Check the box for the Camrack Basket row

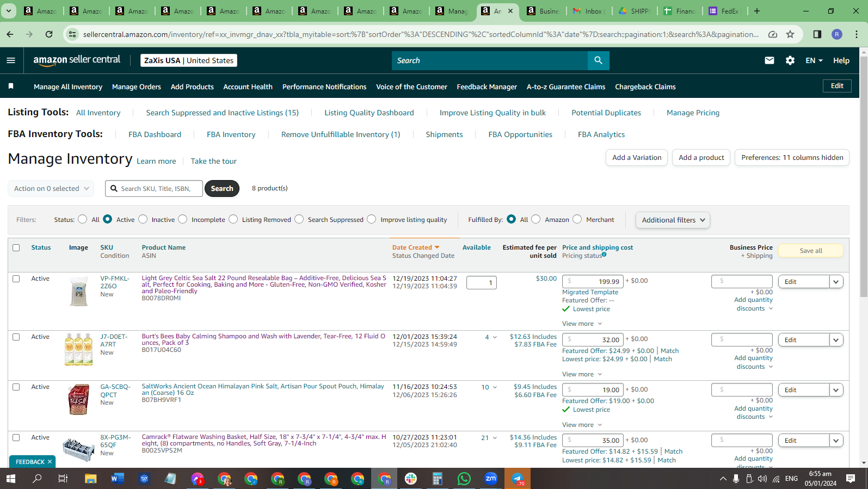click(16, 437)
